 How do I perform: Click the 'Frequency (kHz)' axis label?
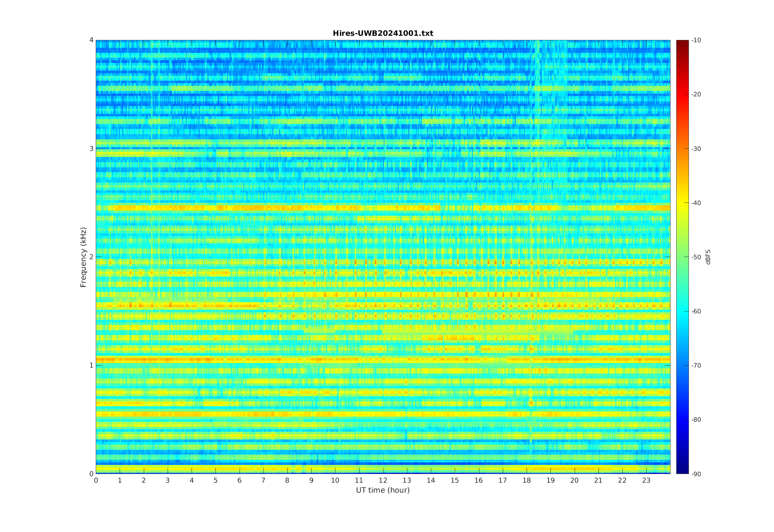pos(83,257)
